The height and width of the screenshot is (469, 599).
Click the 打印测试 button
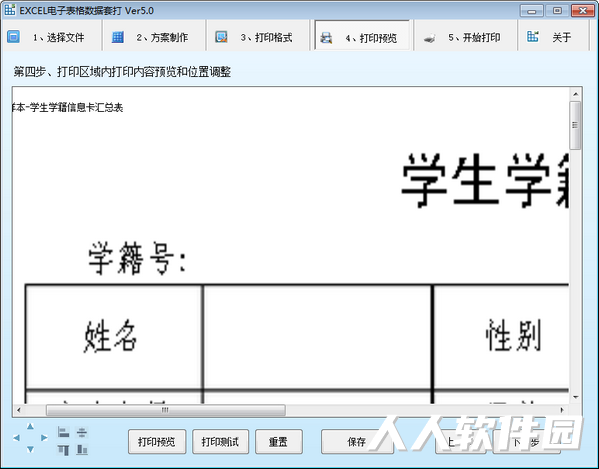pyautogui.click(x=220, y=442)
